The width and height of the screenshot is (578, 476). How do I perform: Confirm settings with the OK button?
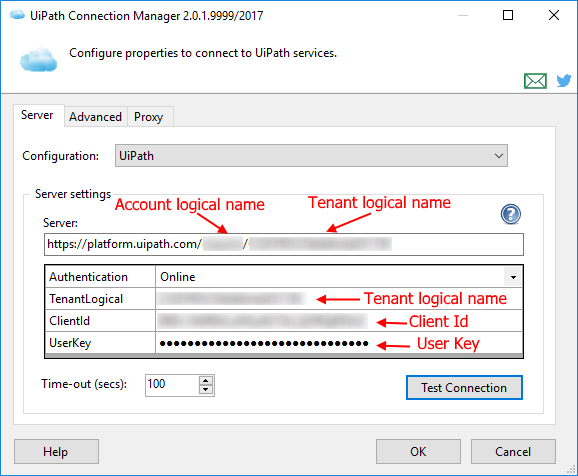click(x=418, y=451)
